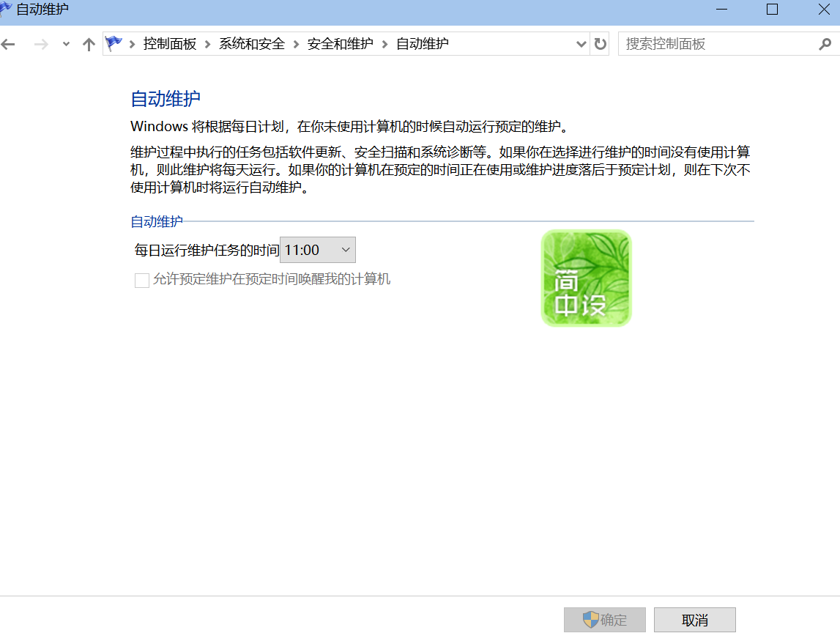Cancel changes with the 取消 button

click(695, 620)
